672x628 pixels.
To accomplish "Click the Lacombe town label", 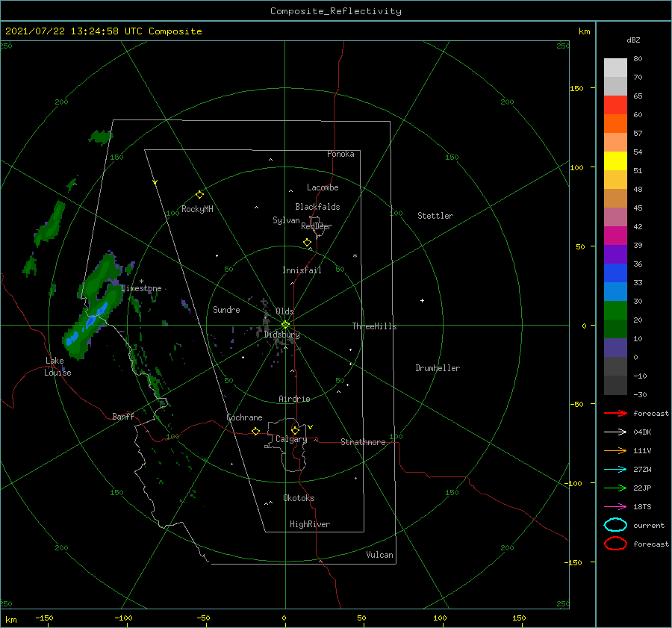I will tap(323, 187).
